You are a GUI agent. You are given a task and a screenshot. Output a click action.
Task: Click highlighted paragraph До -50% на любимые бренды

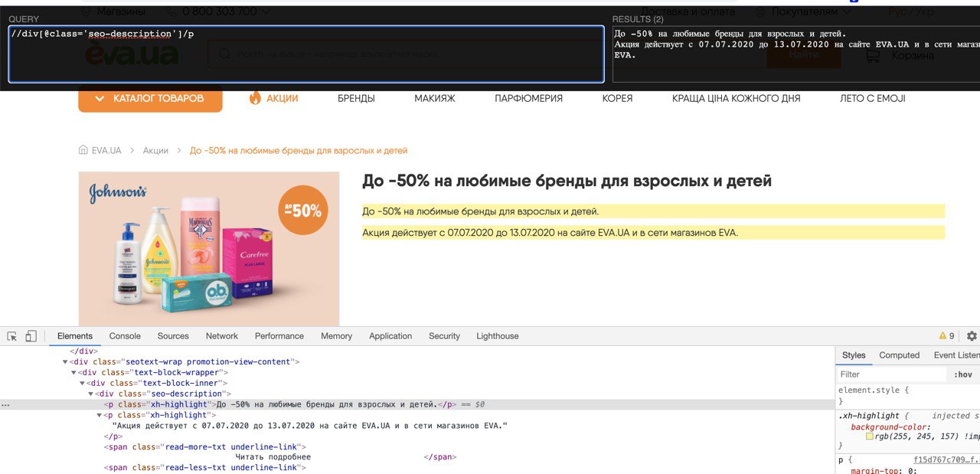pos(653,211)
